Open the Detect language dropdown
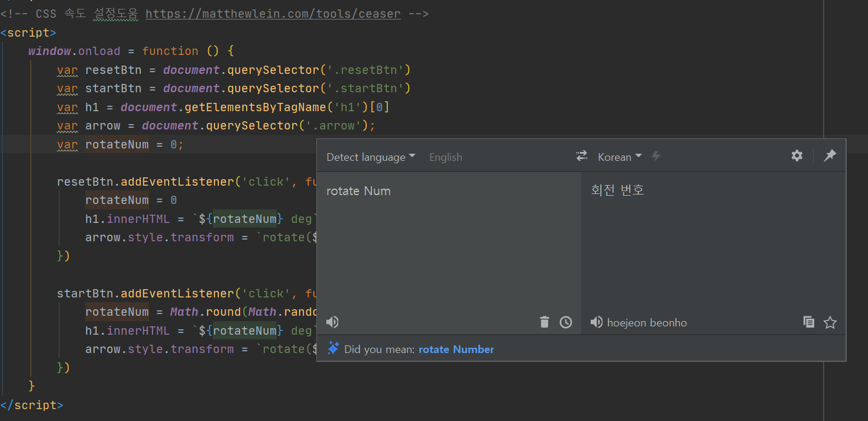The width and height of the screenshot is (868, 421). (371, 157)
